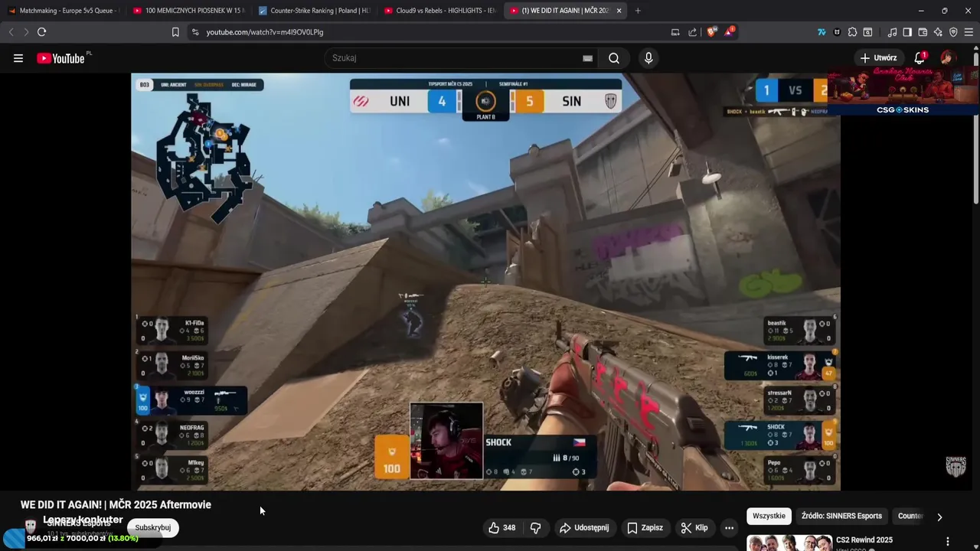Screen dimensions: 980x551
Task: Open options for CS2 Rewind 2025 video
Action: [948, 541]
